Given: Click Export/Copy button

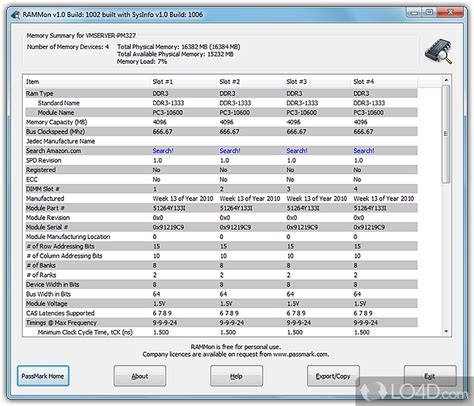Looking at the screenshot, I should [x=333, y=376].
